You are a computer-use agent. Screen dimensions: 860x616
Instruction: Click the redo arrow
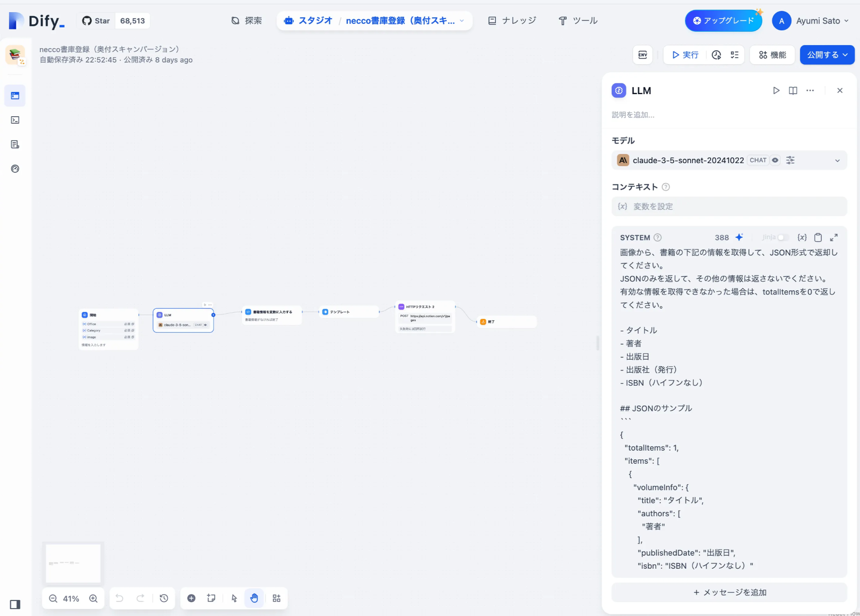click(141, 599)
